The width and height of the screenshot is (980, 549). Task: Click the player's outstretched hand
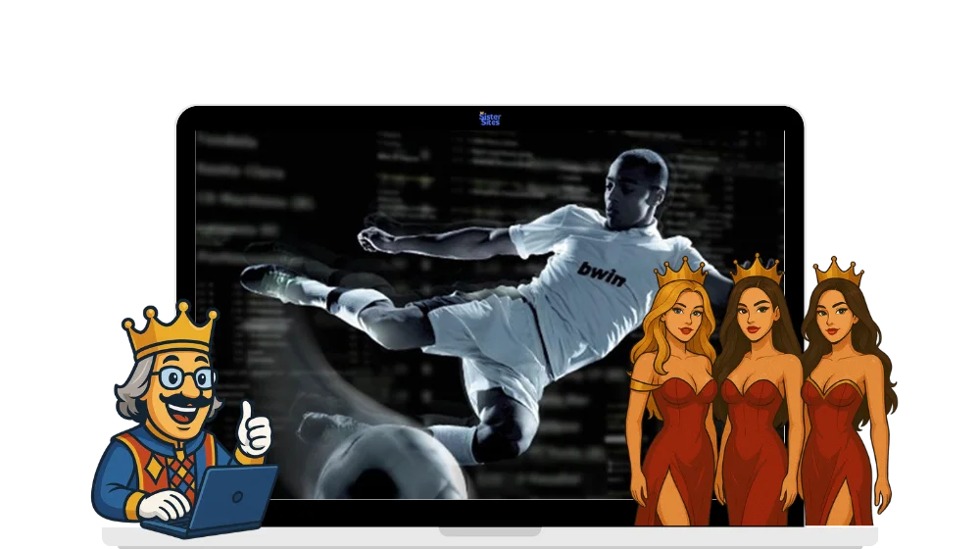tap(373, 237)
